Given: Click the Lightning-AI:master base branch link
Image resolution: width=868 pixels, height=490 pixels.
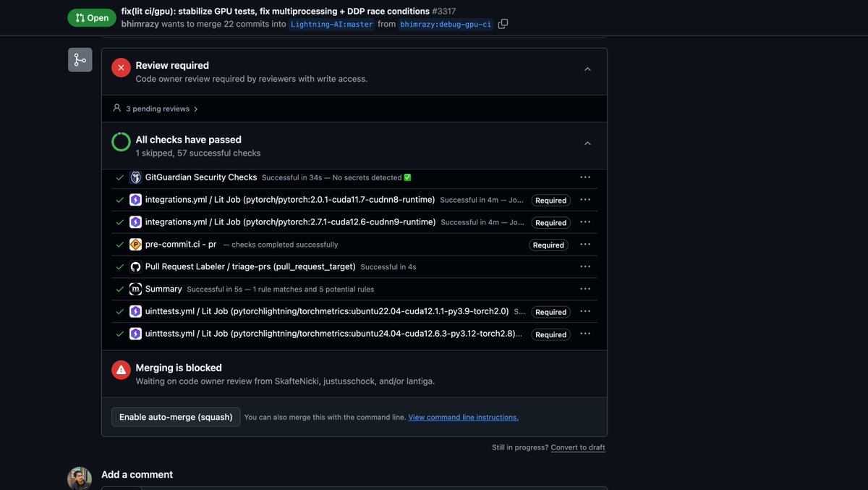Looking at the screenshot, I should (332, 24).
